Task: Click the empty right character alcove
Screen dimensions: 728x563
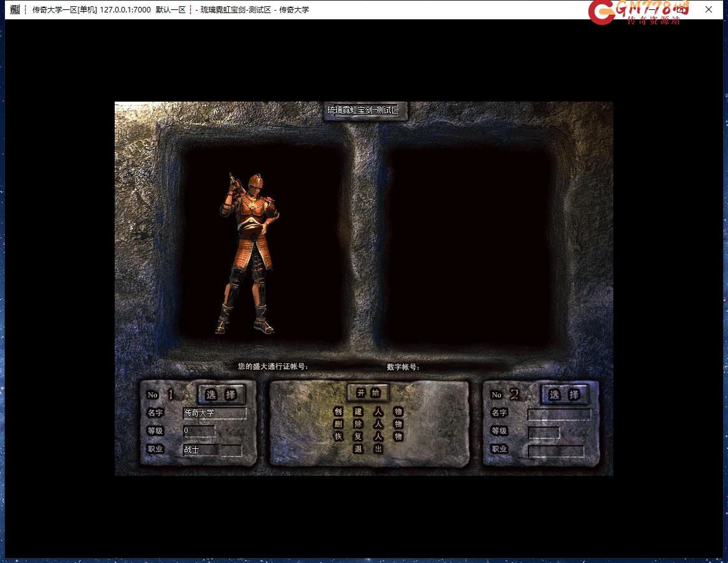Action: (469, 246)
